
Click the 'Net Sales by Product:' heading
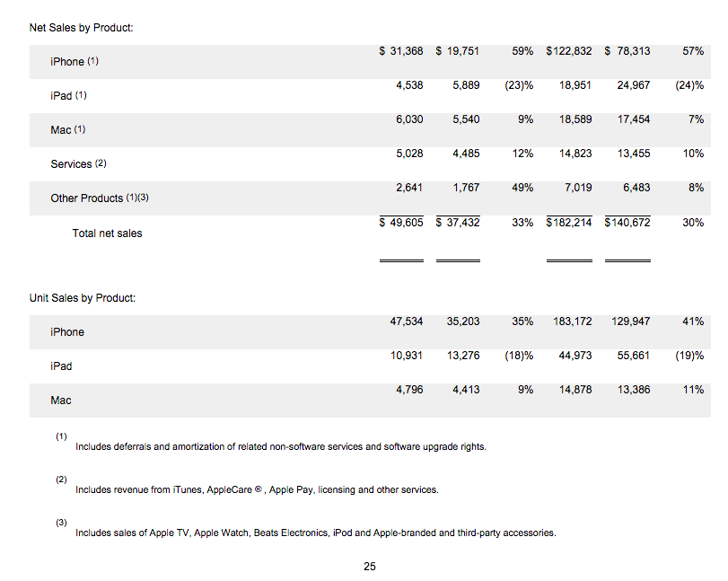point(81,28)
